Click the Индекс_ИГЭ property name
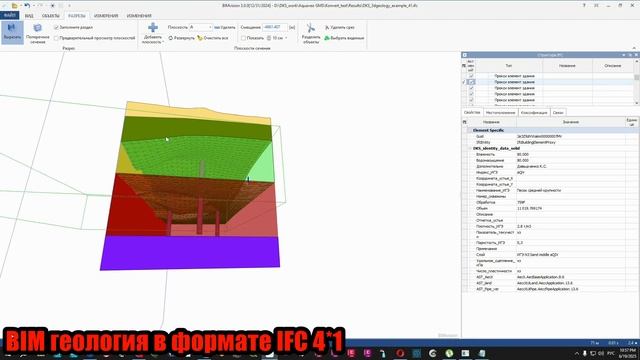 pyautogui.click(x=487, y=172)
